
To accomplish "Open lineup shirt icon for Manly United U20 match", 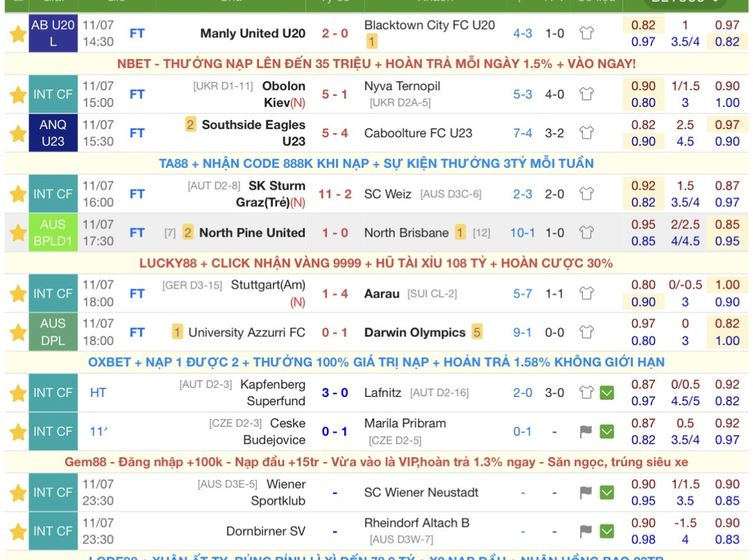I will click(586, 33).
